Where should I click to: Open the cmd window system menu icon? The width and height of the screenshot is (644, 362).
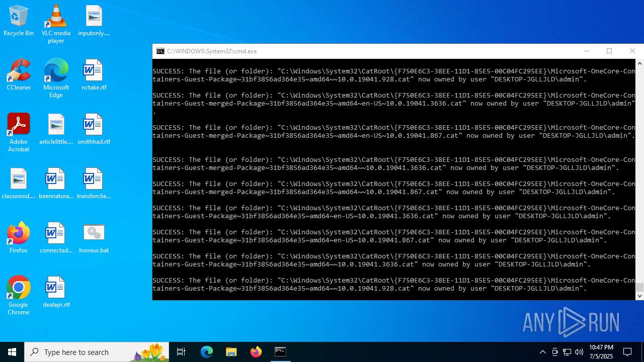pyautogui.click(x=160, y=51)
